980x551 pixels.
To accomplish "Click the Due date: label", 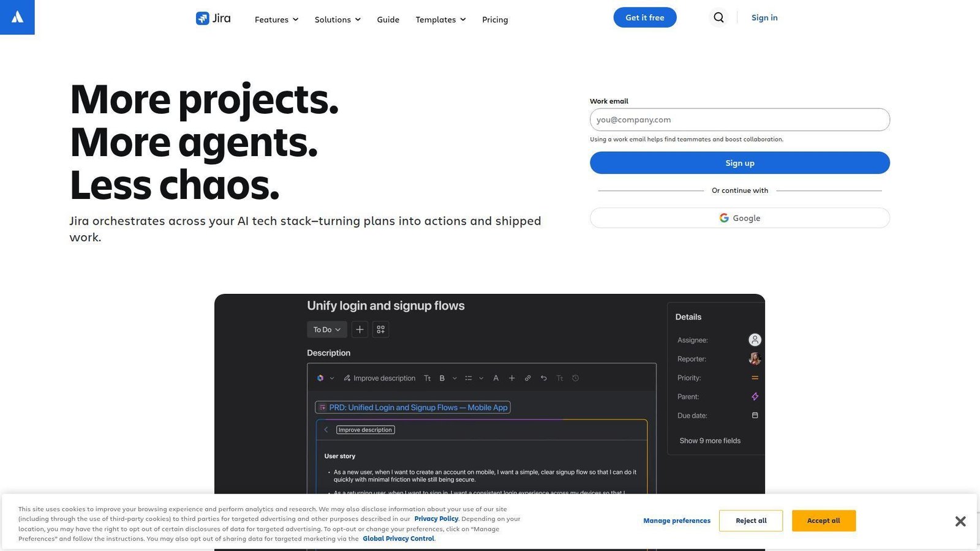I will 693,416.
